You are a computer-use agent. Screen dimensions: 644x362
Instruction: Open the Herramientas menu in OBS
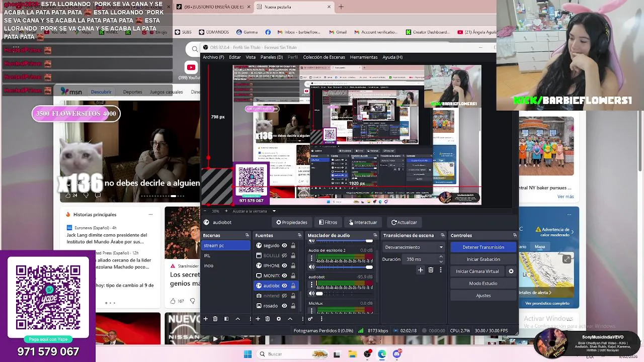(364, 57)
